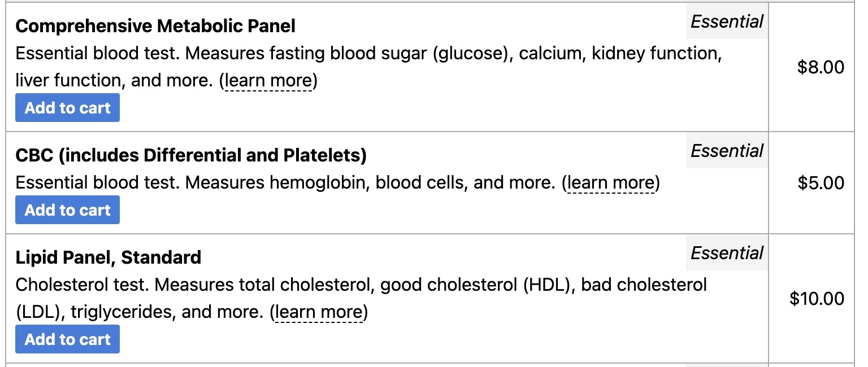This screenshot has height=367, width=868.
Task: Click the 'liver function, and more' text
Action: click(x=113, y=81)
